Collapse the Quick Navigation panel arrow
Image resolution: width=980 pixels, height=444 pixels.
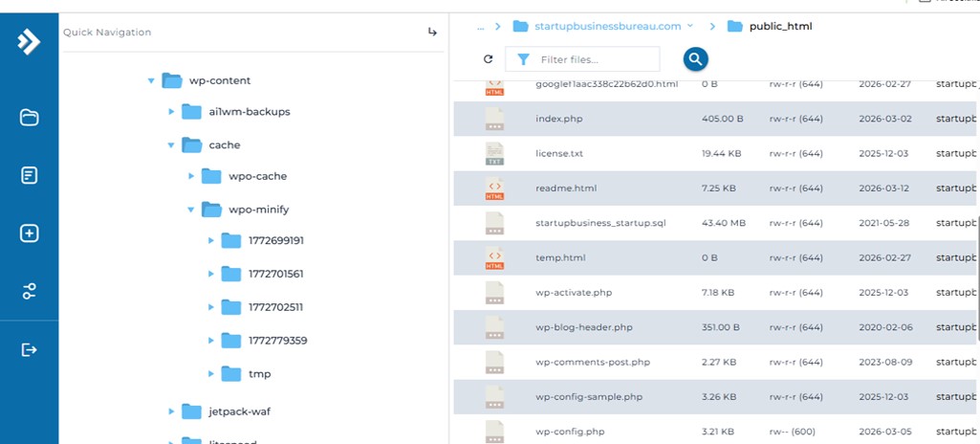[432, 33]
